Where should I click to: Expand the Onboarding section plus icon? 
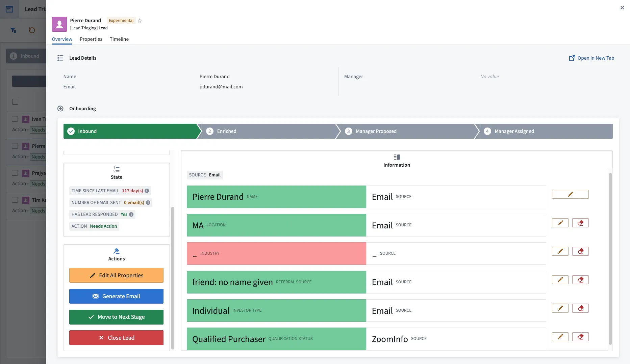pyautogui.click(x=60, y=109)
